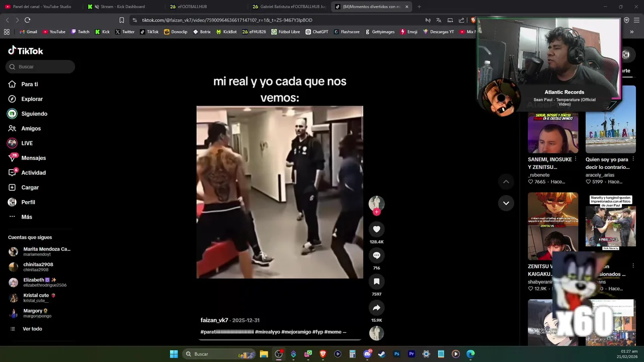Open faizan_vk7 profile from the caption
Viewport: 644px width, 362px height.
click(214, 320)
